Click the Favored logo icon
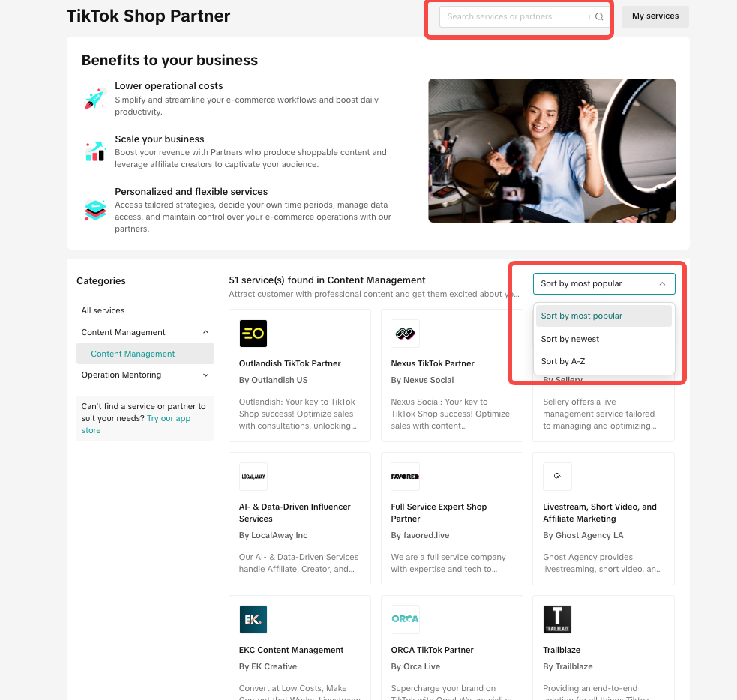This screenshot has height=700, width=737. [405, 477]
